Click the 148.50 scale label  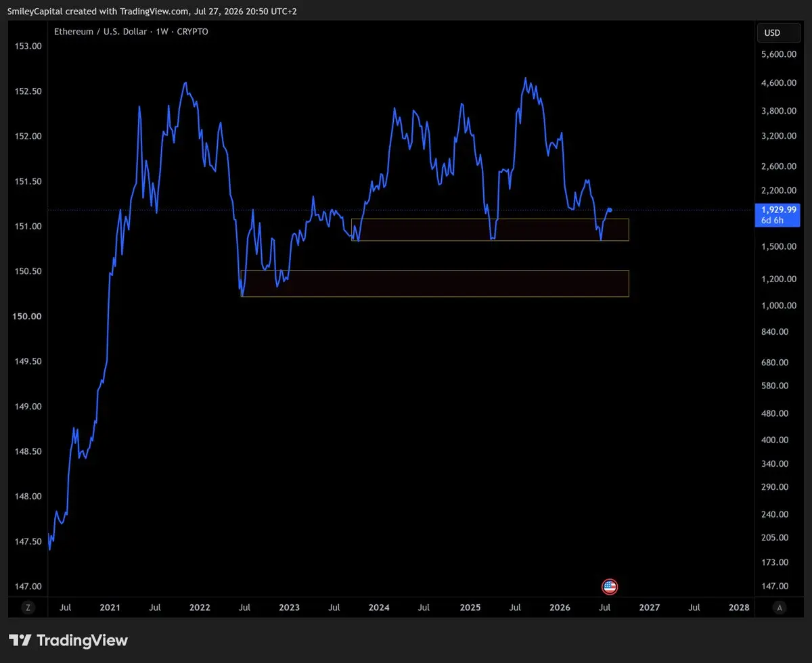tap(28, 451)
